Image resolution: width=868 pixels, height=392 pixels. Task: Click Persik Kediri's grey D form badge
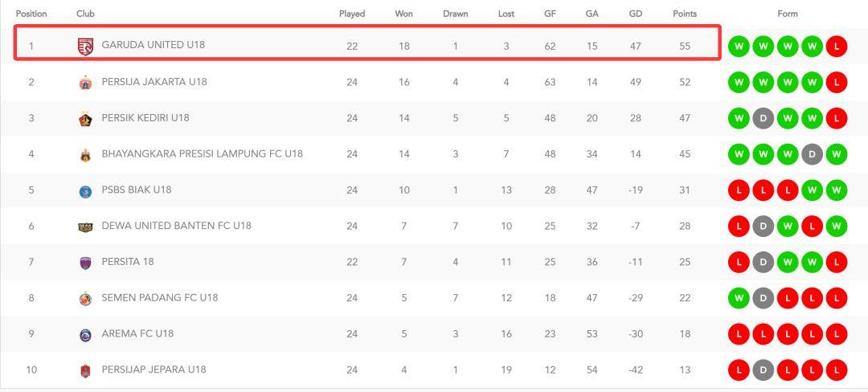pos(763,118)
